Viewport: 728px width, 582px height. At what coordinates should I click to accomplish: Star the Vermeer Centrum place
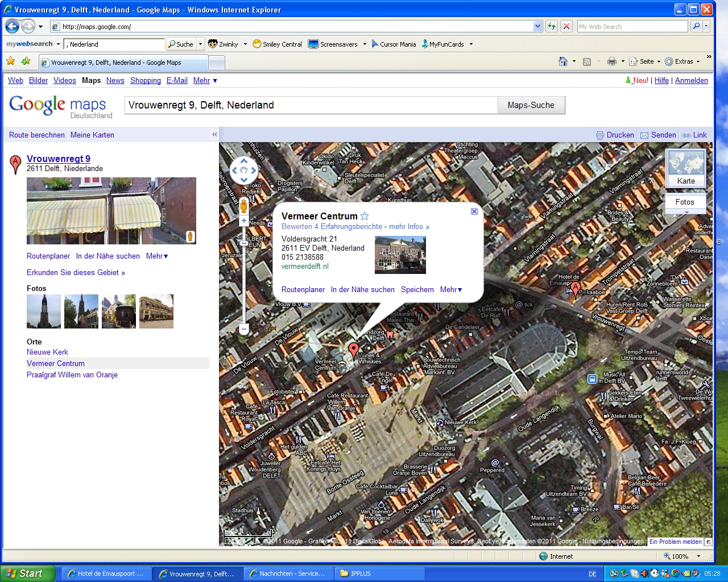tap(365, 216)
